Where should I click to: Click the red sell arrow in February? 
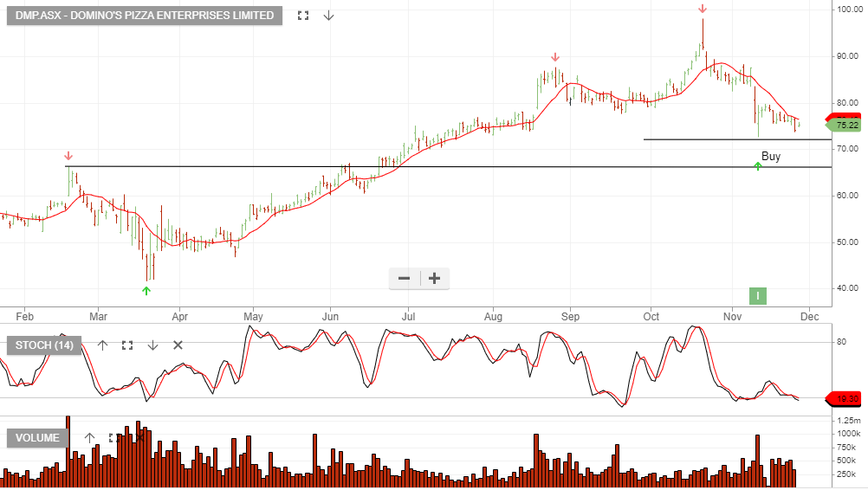tap(68, 156)
